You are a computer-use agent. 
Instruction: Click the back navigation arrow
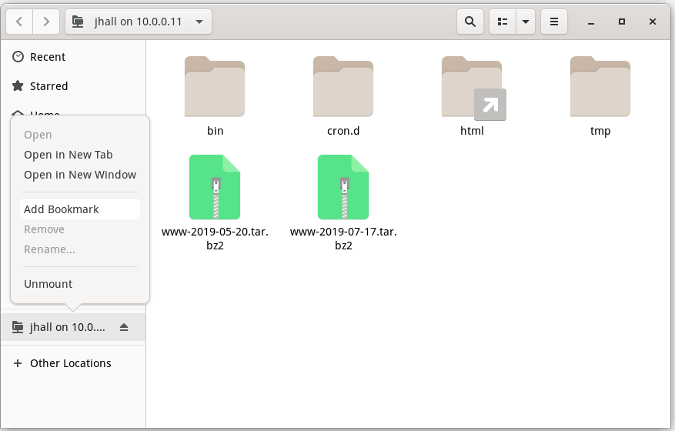[x=21, y=21]
